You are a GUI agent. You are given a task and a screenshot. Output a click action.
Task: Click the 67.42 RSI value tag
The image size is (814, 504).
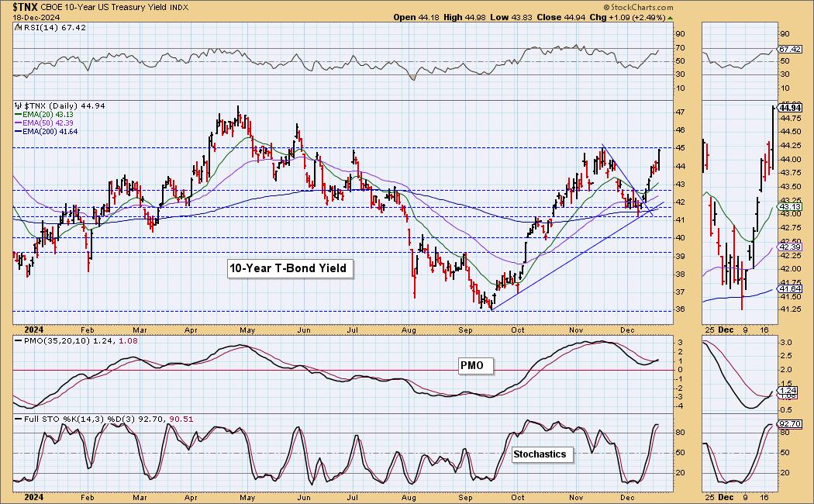[x=790, y=49]
